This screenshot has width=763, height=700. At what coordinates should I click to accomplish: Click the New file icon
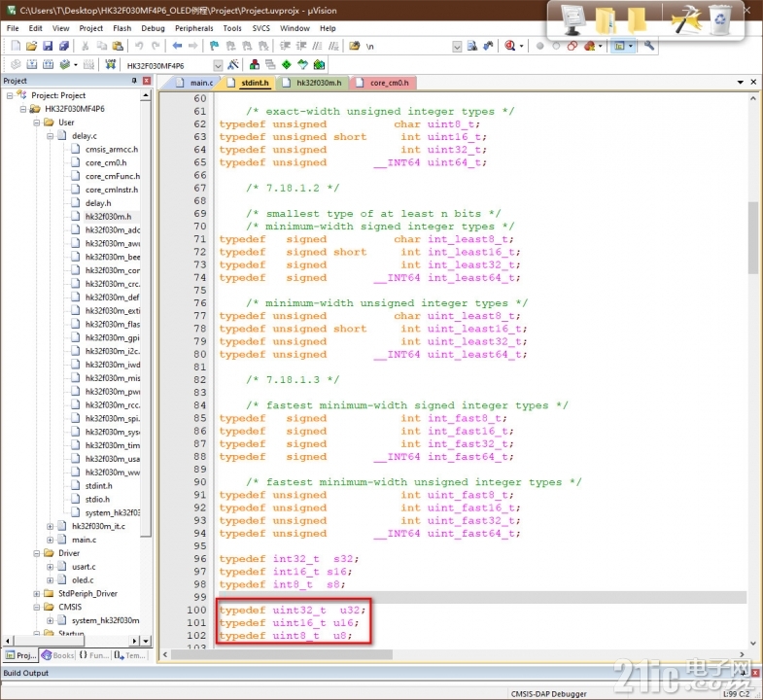(x=16, y=46)
